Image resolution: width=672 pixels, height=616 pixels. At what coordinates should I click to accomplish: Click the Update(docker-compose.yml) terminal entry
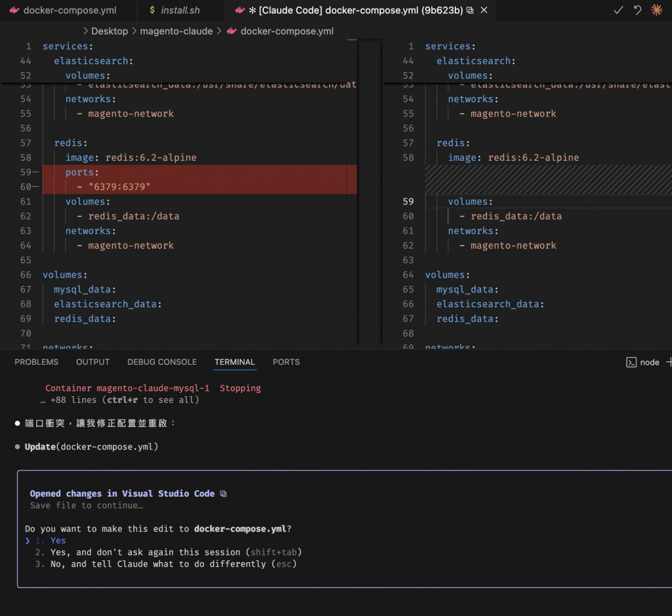pos(91,447)
